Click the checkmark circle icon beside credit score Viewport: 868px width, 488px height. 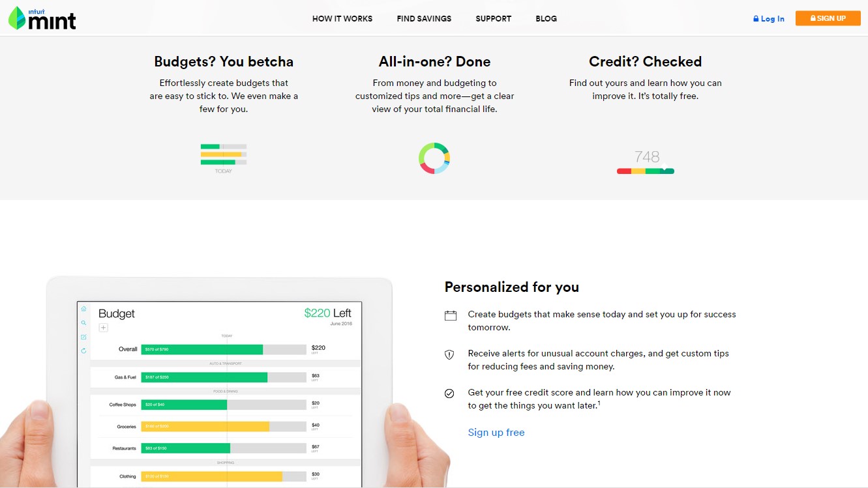tap(449, 394)
